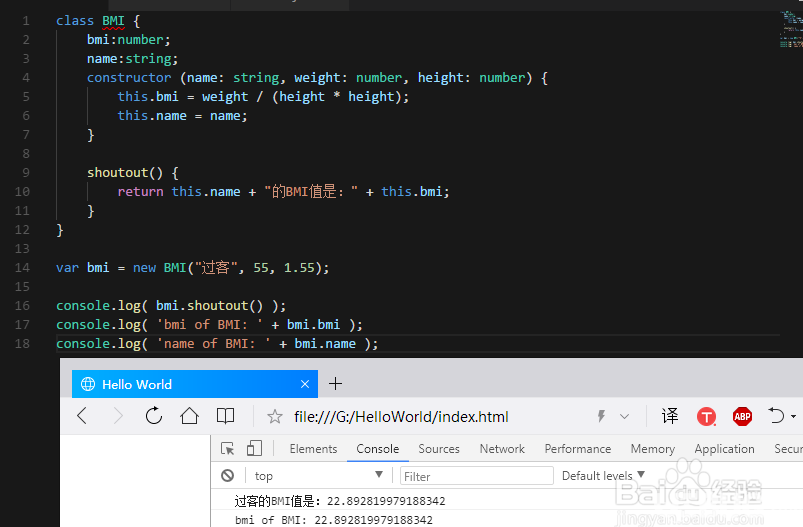803x527 pixels.
Task: Click 'var bmi' declaration on line 14
Action: click(x=82, y=267)
